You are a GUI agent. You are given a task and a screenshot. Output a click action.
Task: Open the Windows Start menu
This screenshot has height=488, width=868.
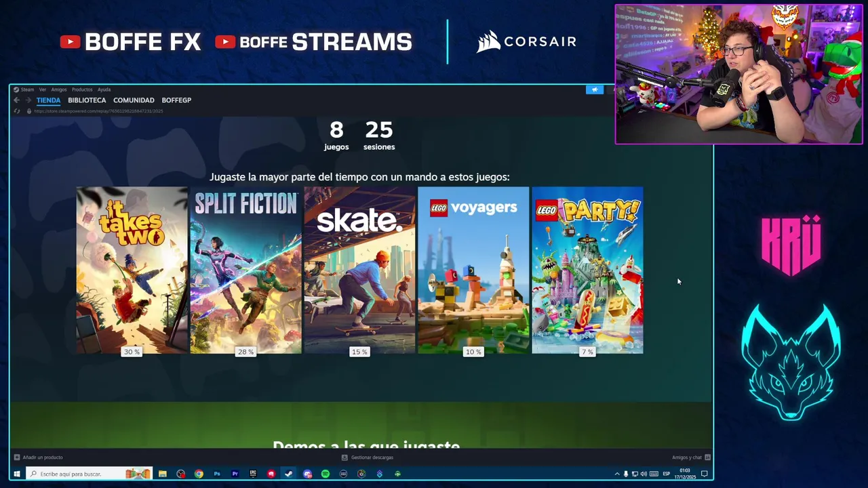(17, 474)
